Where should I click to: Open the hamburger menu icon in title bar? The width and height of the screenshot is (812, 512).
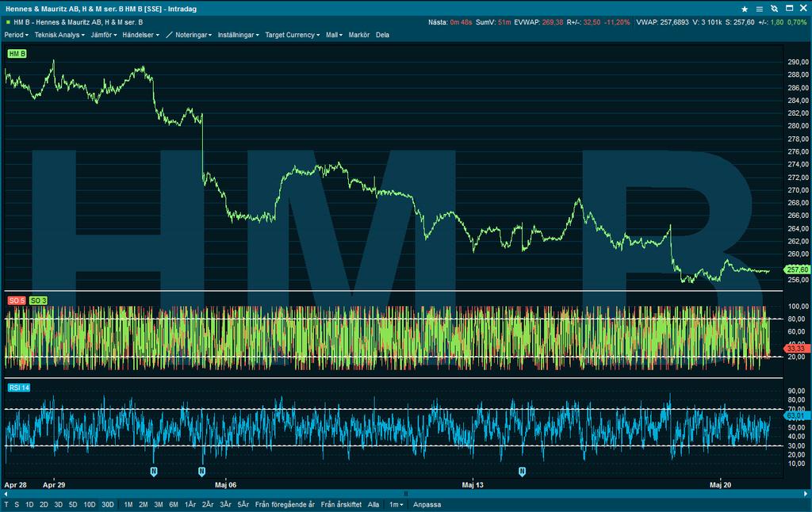pos(759,9)
